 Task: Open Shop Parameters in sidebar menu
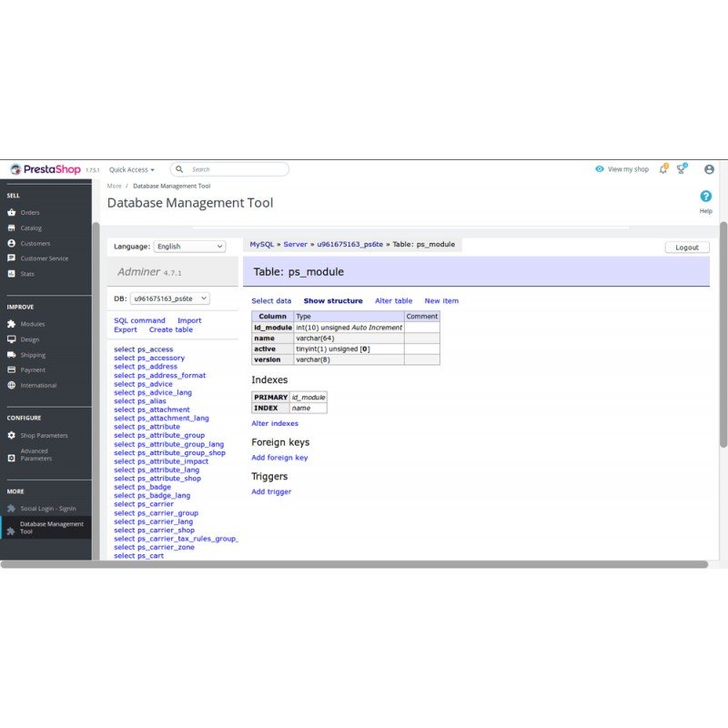tap(44, 436)
